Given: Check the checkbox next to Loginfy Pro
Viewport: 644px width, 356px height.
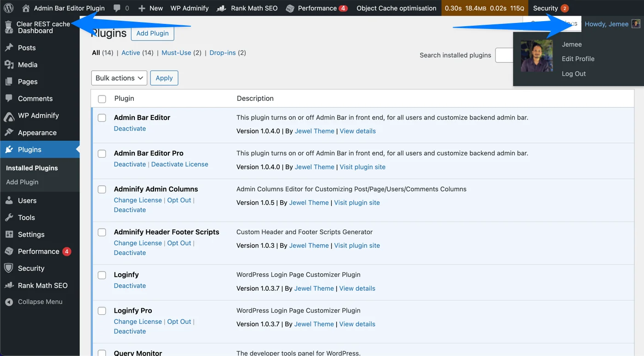Looking at the screenshot, I should pos(102,310).
